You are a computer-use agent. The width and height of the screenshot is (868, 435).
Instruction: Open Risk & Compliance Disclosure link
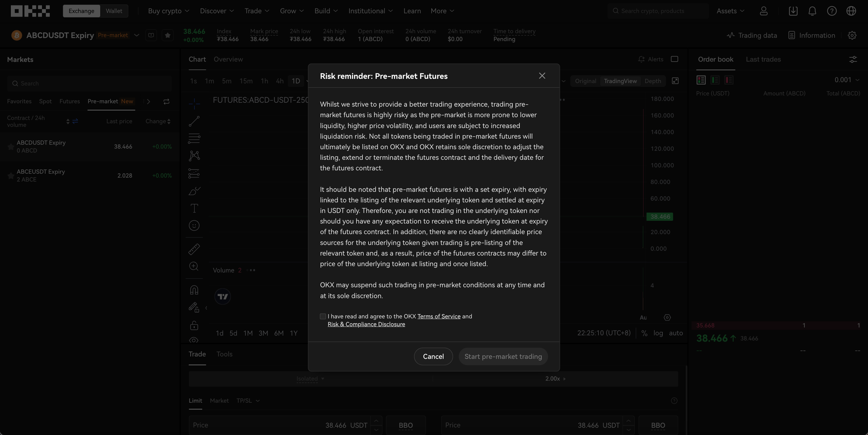pyautogui.click(x=366, y=324)
